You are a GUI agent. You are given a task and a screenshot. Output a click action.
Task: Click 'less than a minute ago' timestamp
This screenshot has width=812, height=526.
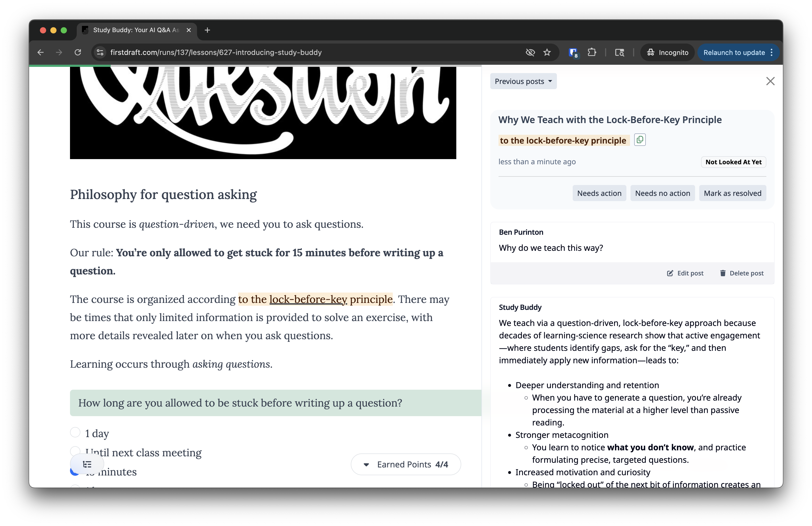point(537,162)
